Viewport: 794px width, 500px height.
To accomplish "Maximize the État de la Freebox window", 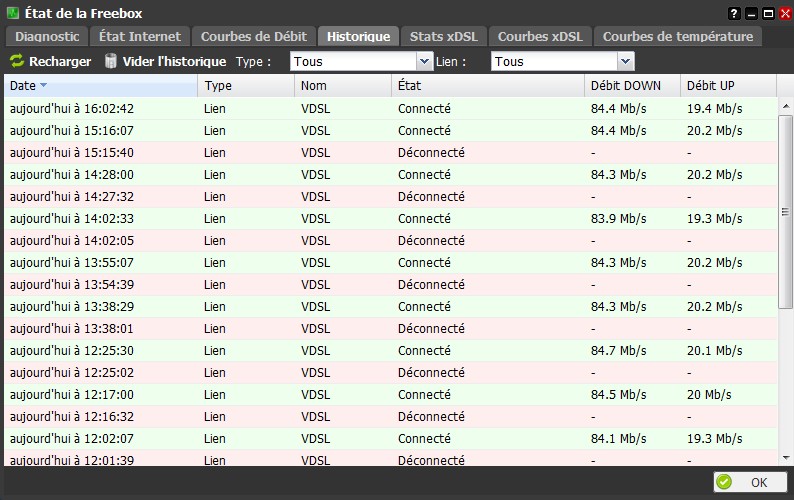I will pyautogui.click(x=769, y=14).
